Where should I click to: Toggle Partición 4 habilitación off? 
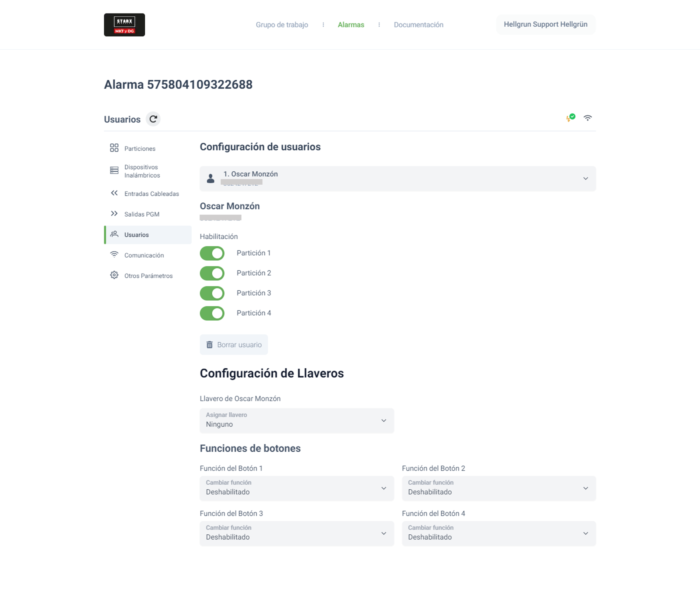(212, 313)
